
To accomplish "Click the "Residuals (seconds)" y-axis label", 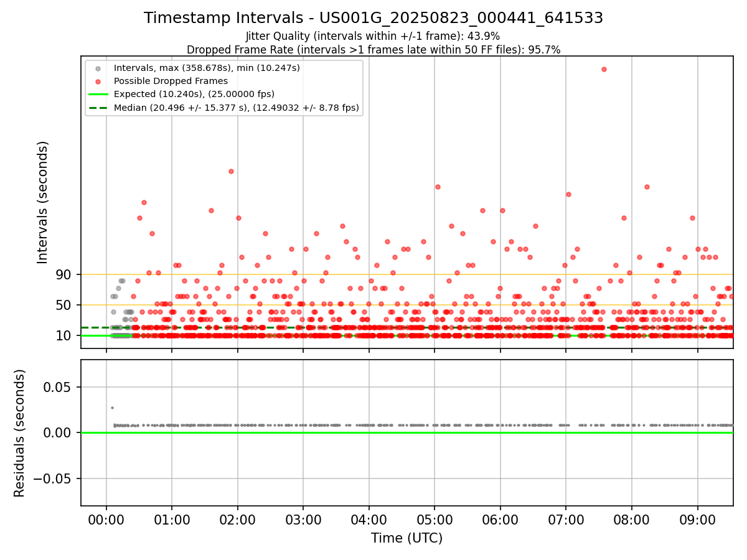I will (20, 433).
